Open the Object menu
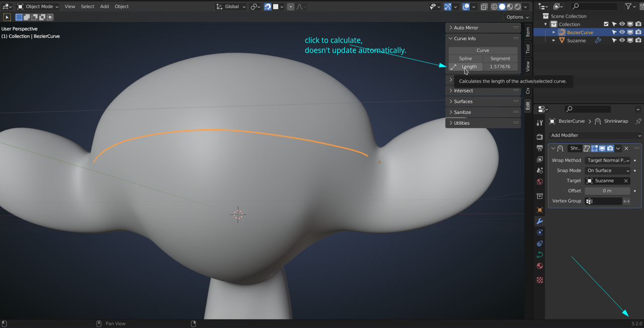The height and width of the screenshot is (328, 644). click(x=122, y=7)
